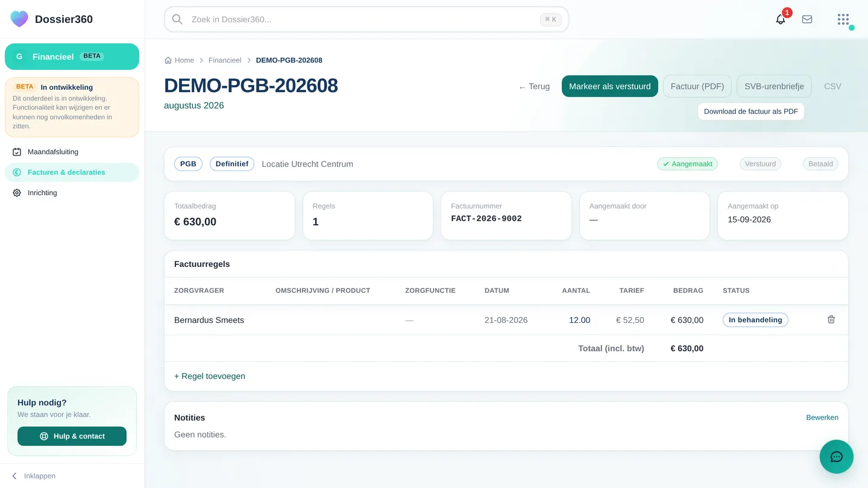Click Bernardus Smeets in the table
Screen dimensions: 868x488
point(209,320)
